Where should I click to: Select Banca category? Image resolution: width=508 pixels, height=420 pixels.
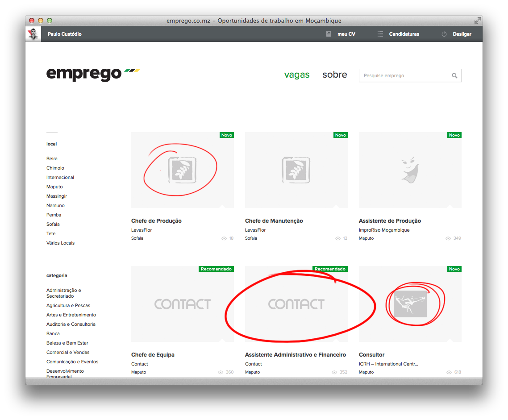point(53,334)
